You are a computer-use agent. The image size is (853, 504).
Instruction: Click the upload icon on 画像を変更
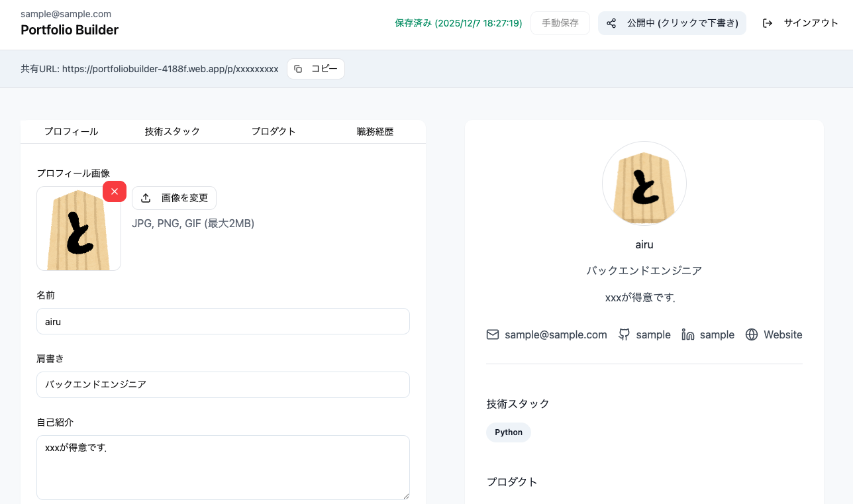pos(144,197)
